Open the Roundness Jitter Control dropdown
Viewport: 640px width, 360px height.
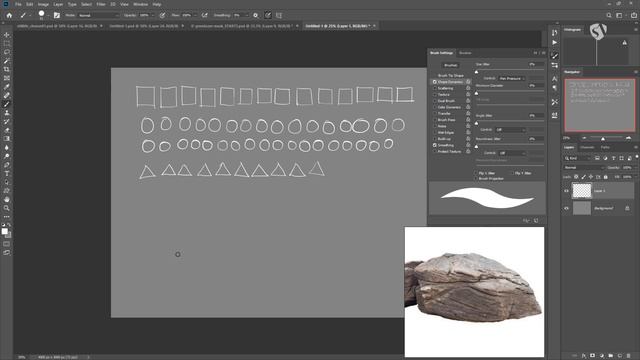pos(512,153)
